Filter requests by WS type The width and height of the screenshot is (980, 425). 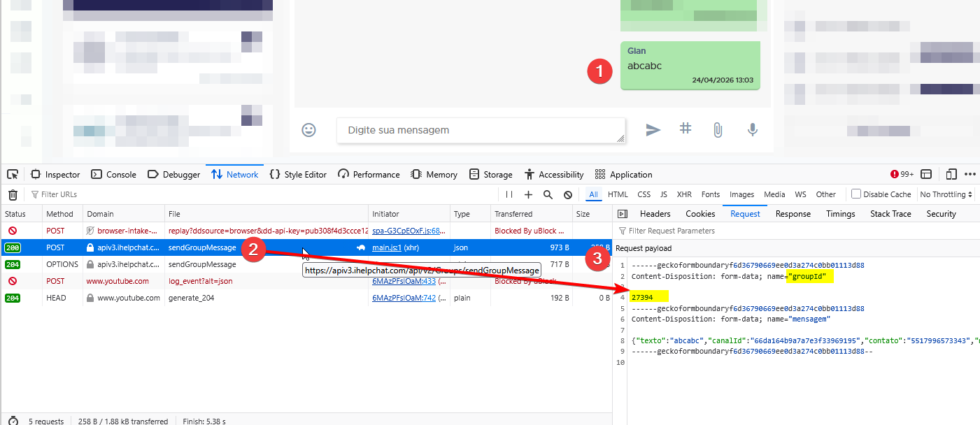[x=800, y=194]
